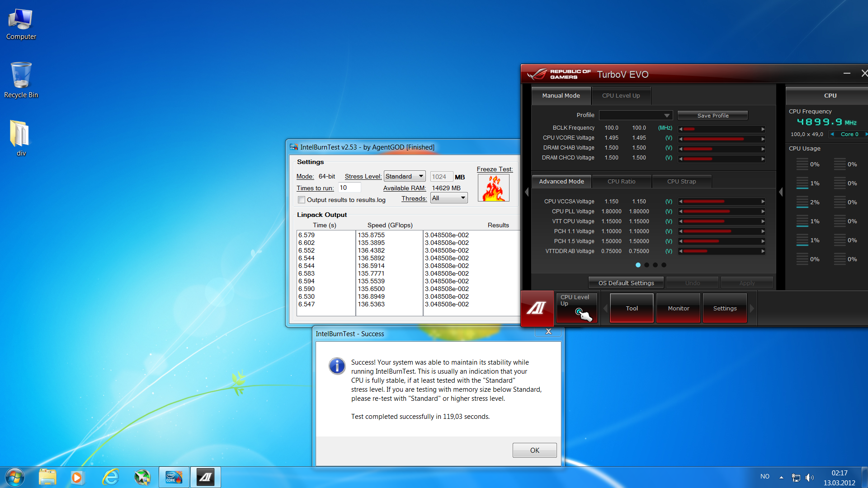Open the Tool menu button
Image resolution: width=868 pixels, height=488 pixels.
tap(632, 308)
